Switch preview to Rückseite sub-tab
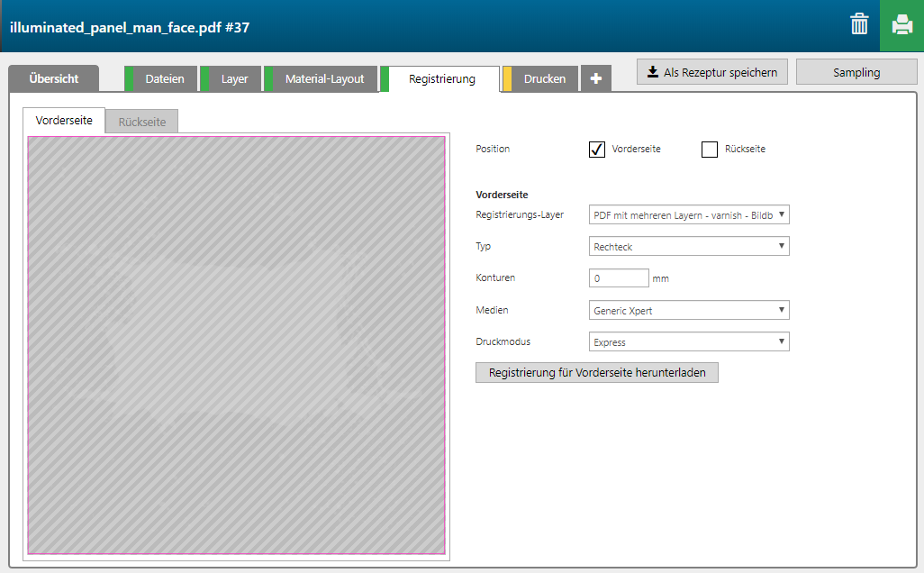 click(142, 122)
